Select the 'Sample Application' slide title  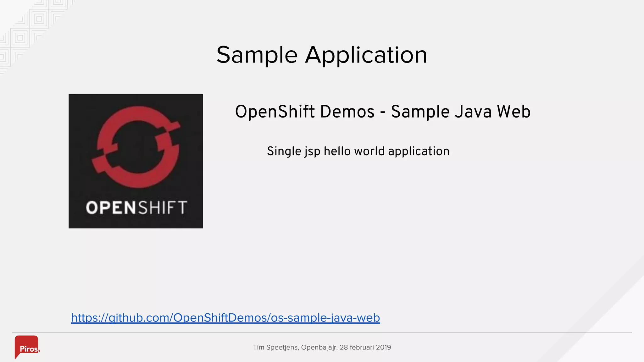322,55
